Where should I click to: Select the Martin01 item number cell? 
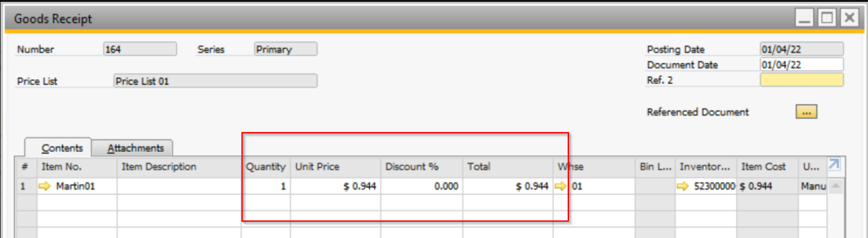[x=77, y=186]
